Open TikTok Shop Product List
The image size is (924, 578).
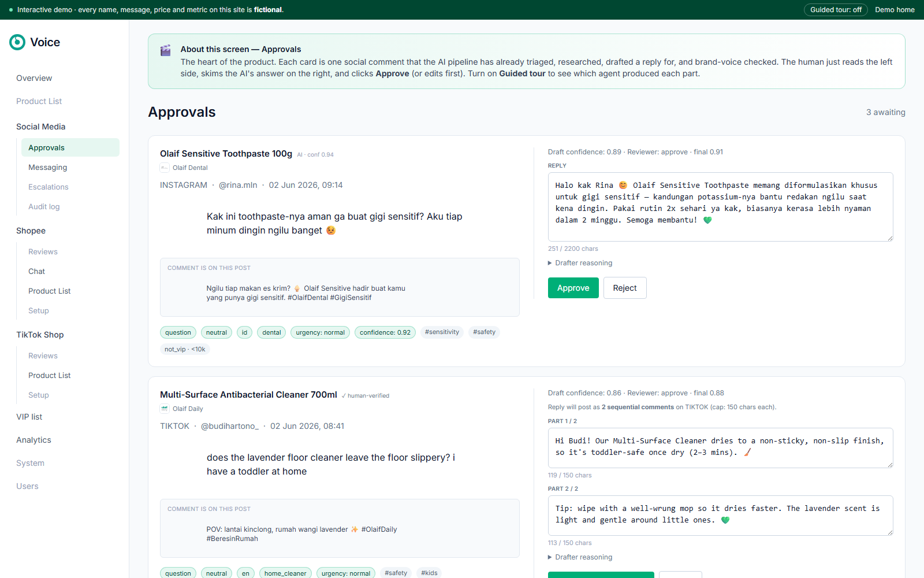[x=49, y=375]
